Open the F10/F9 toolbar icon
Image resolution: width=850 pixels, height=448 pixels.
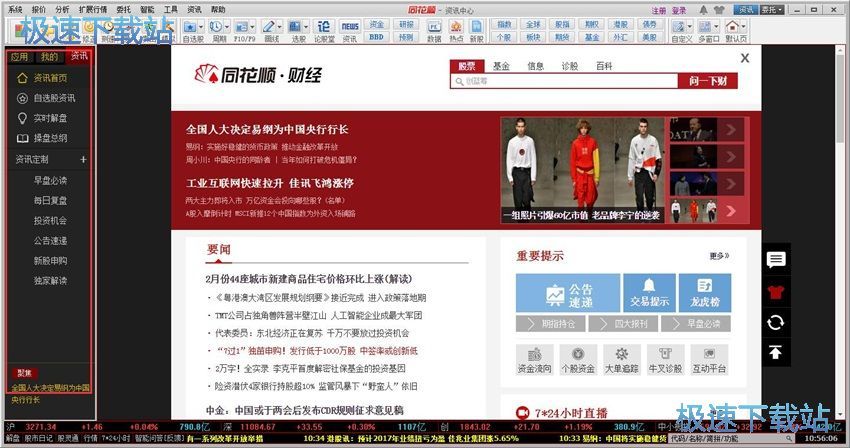click(x=242, y=26)
